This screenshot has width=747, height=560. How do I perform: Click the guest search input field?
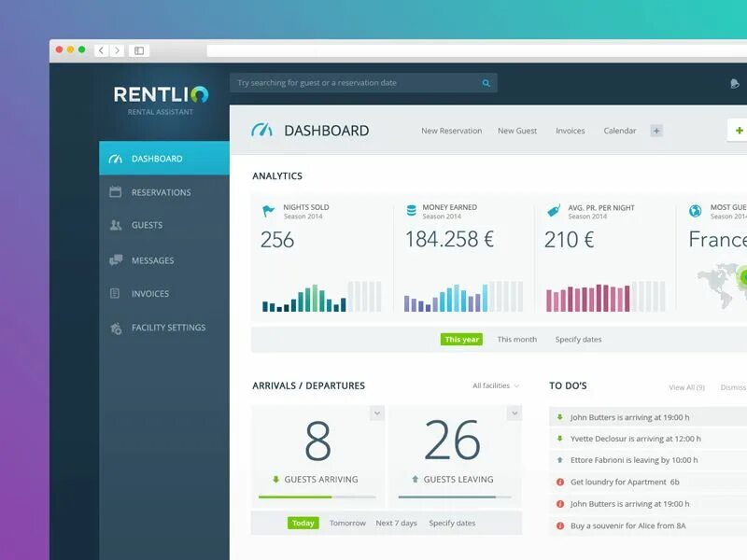pyautogui.click(x=363, y=83)
